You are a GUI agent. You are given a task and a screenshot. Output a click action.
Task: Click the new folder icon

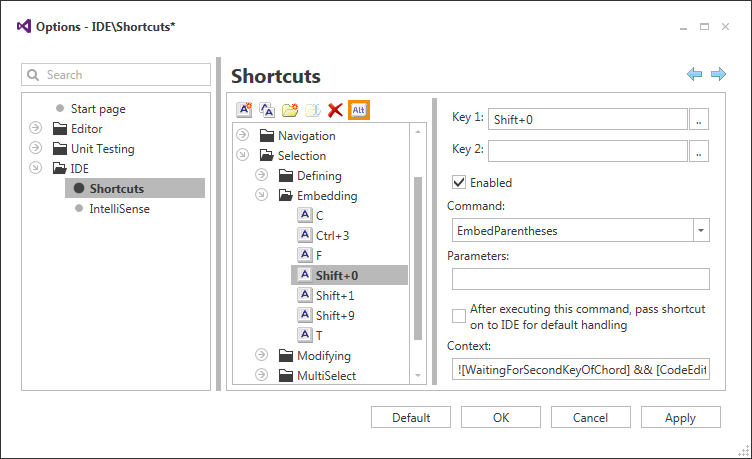pyautogui.click(x=290, y=110)
